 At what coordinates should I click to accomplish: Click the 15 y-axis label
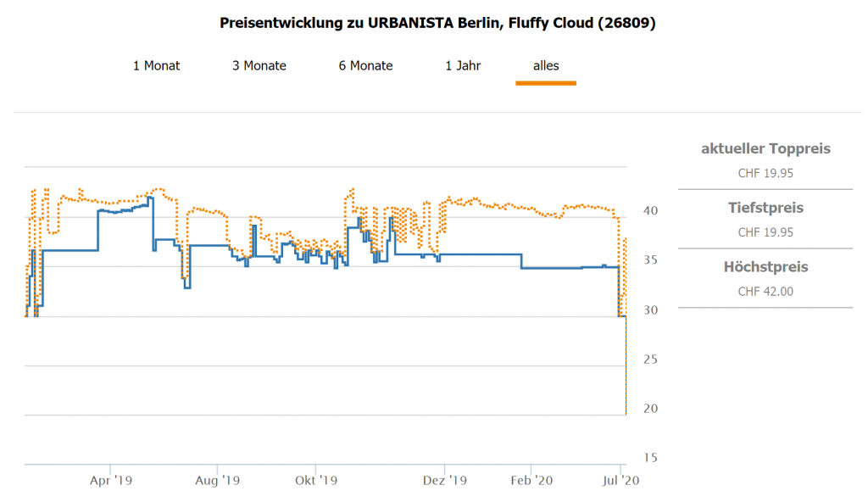650,458
